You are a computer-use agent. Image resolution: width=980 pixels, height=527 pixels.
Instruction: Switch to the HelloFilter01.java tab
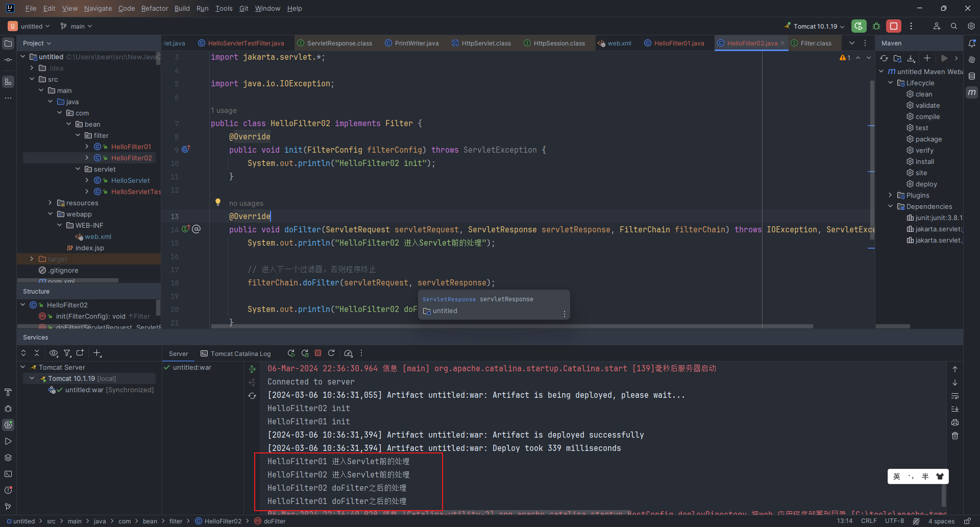point(674,43)
